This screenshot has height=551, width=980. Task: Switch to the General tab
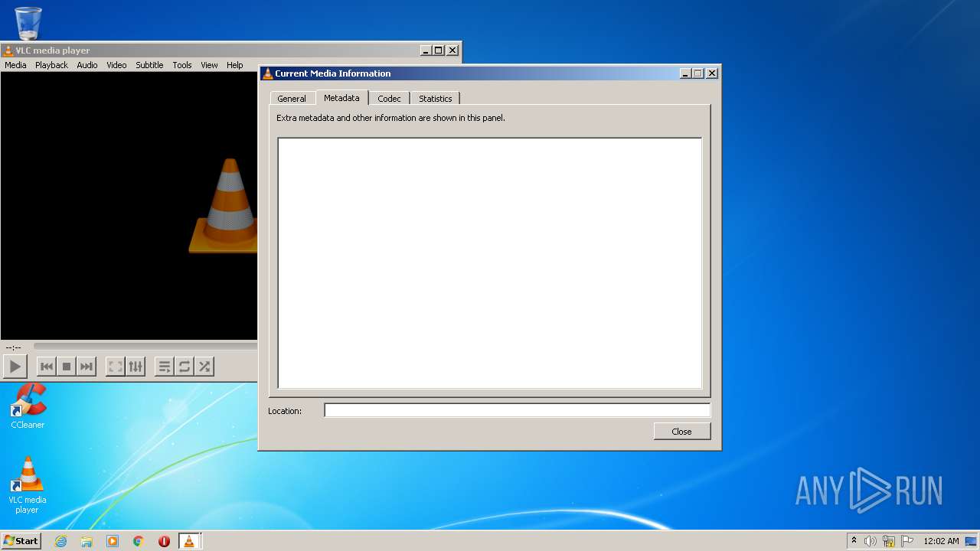click(x=292, y=99)
